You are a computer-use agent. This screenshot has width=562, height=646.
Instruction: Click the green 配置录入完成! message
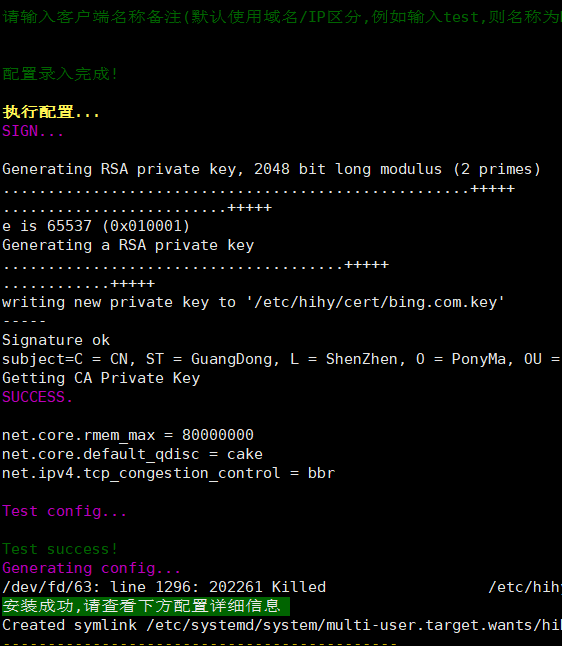tap(60, 74)
